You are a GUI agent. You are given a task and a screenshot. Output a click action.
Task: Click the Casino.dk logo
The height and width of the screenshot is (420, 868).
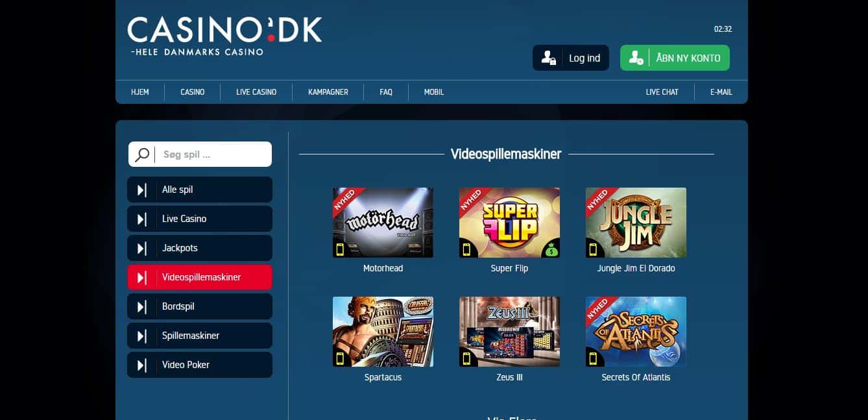pos(224,36)
